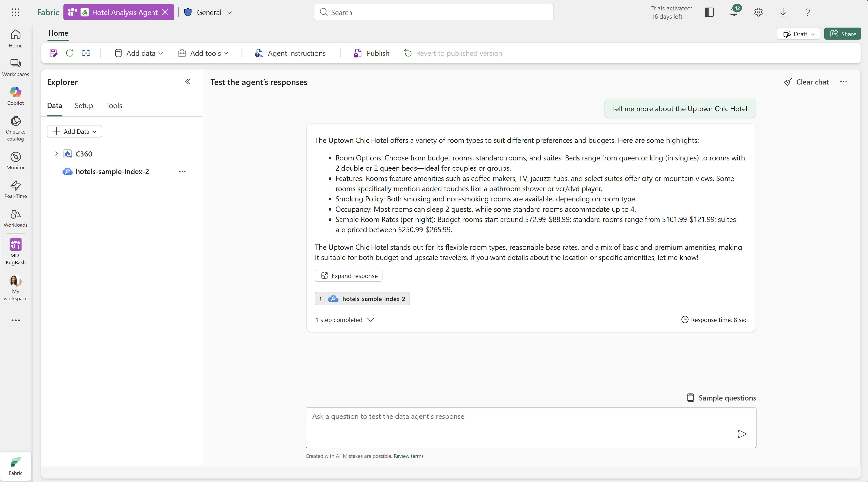Click the hotels-sample-index-2 source citation chip
This screenshot has width=868, height=482.
click(362, 299)
